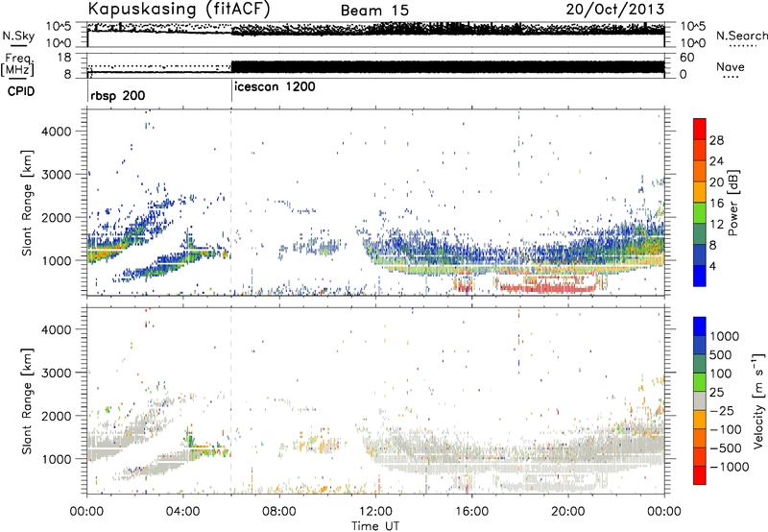This screenshot has height=532, width=768.
Task: Click the '-1000' Velocity colorbar tick
Action: pos(730,467)
